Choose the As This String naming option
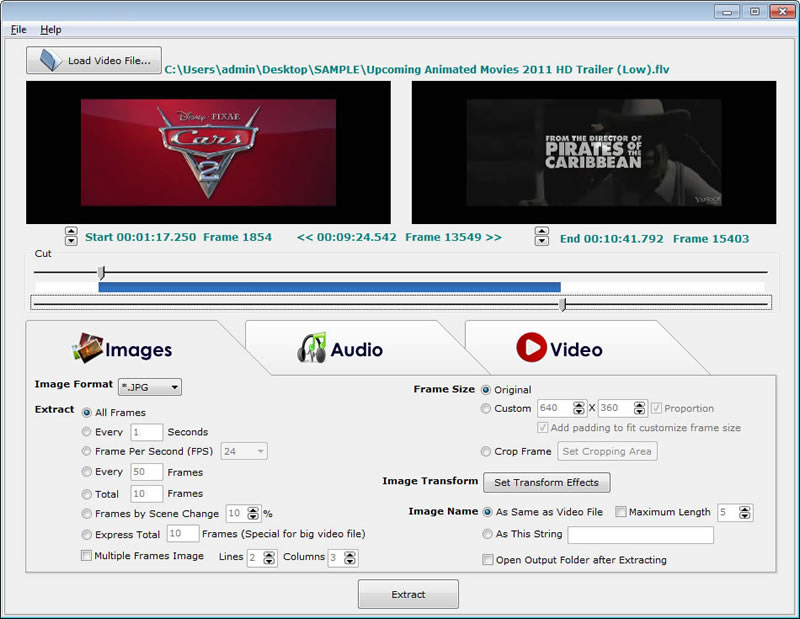The width and height of the screenshot is (800, 619). coord(487,536)
